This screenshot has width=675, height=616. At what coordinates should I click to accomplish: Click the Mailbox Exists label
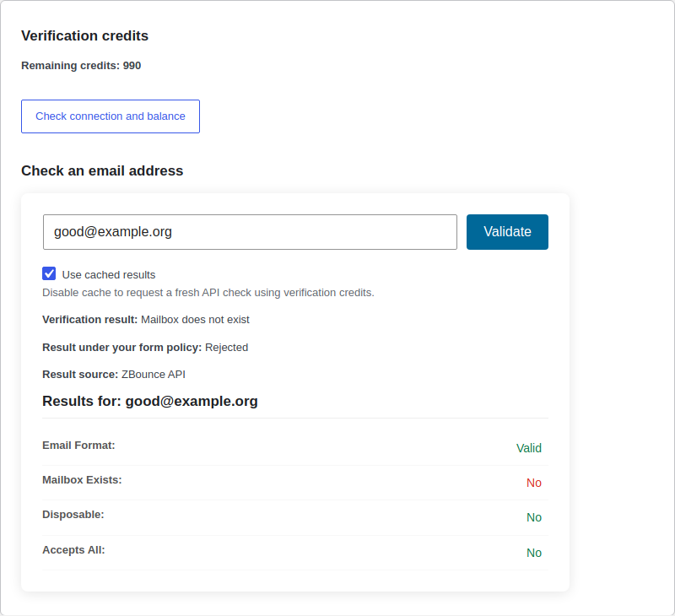[x=82, y=480]
